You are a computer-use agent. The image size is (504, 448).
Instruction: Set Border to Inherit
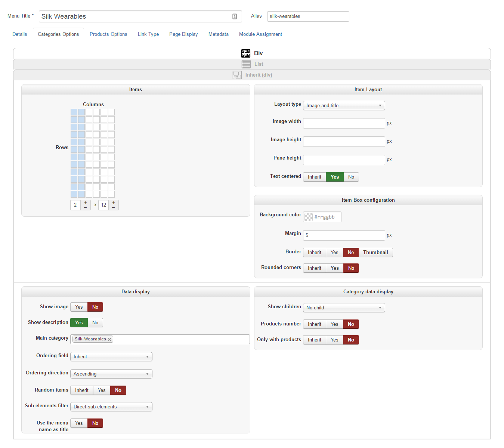pyautogui.click(x=315, y=253)
